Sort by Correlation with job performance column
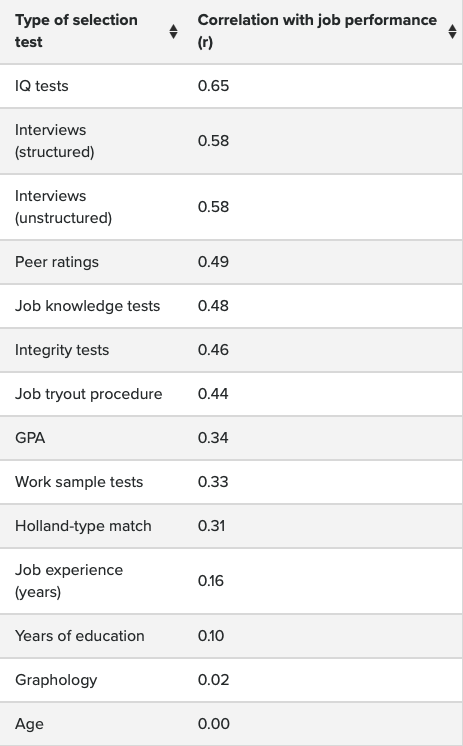 coord(452,31)
